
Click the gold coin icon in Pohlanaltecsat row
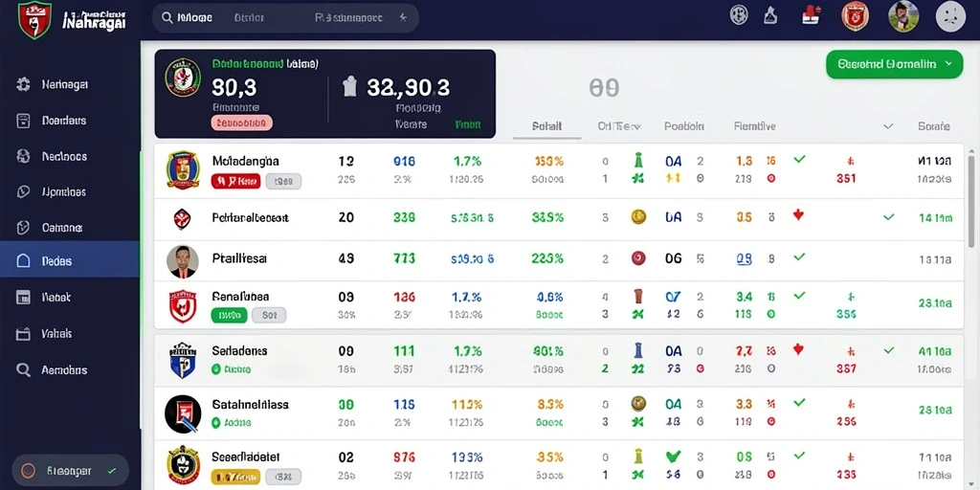pos(638,217)
